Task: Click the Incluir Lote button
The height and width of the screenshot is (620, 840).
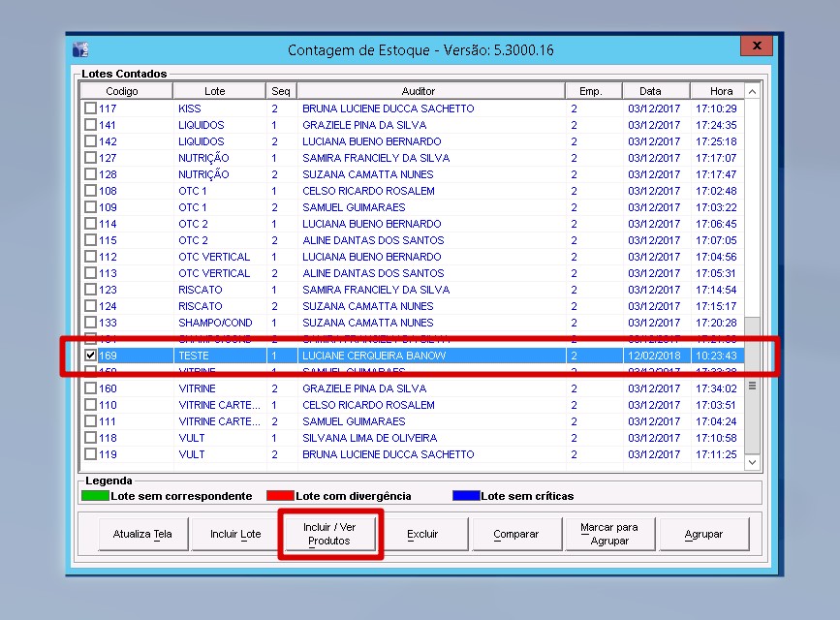Action: (x=235, y=534)
